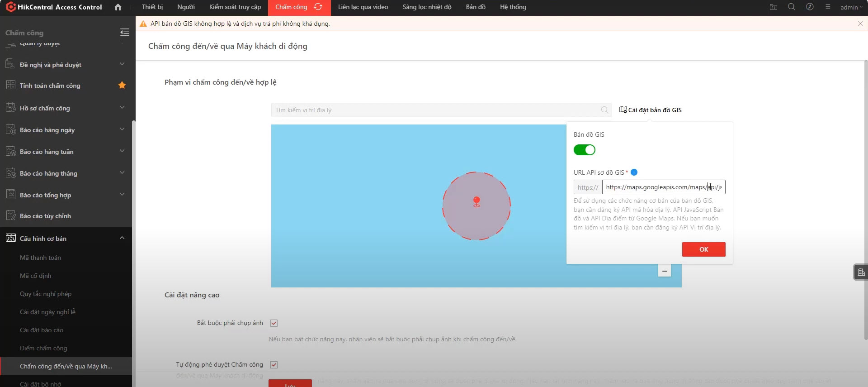Screen dimensions: 868x387
Task: Click the refresh icon on Chấm công tab
Action: click(318, 7)
